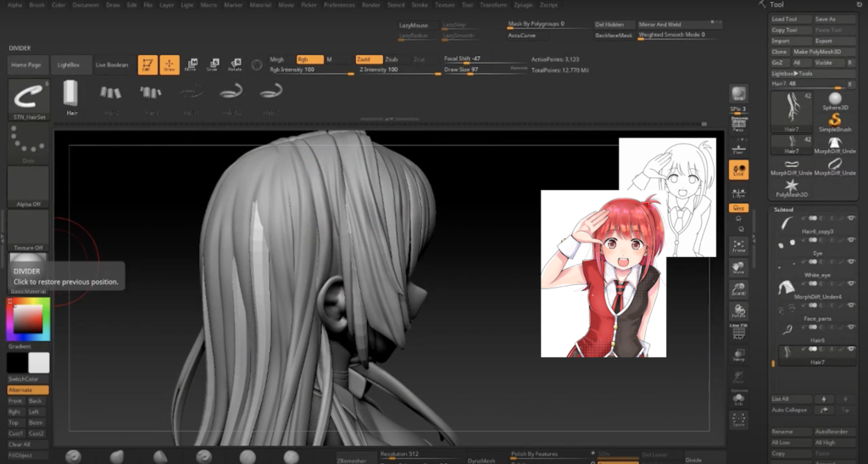The width and height of the screenshot is (868, 464).
Task: Enable the Zsub mode
Action: click(x=396, y=59)
